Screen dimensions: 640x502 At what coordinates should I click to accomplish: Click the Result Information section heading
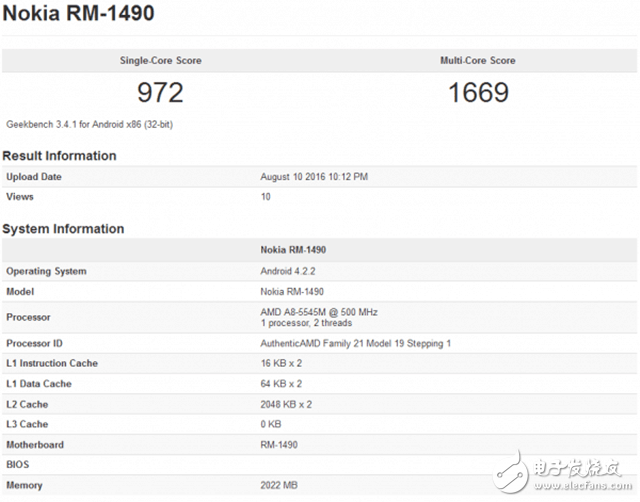pyautogui.click(x=59, y=155)
